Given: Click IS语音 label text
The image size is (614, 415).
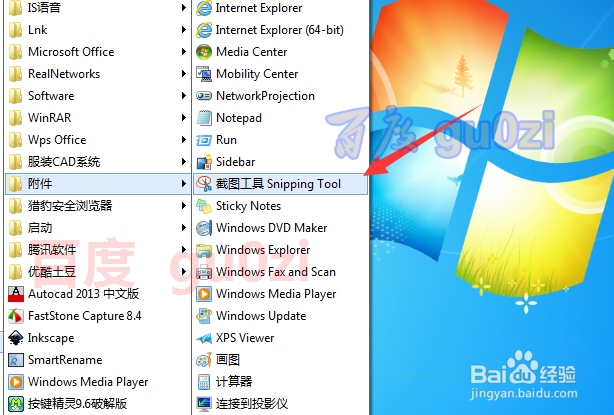Looking at the screenshot, I should tap(44, 8).
